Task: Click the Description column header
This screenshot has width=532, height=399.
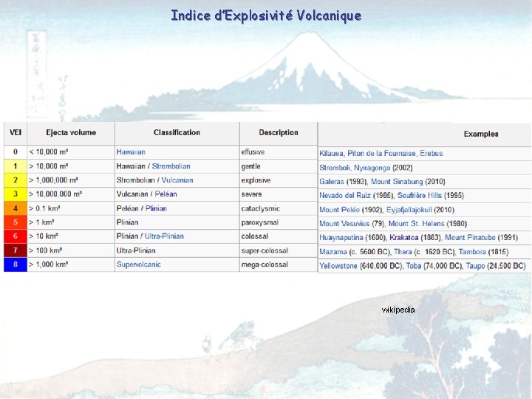Action: click(279, 133)
